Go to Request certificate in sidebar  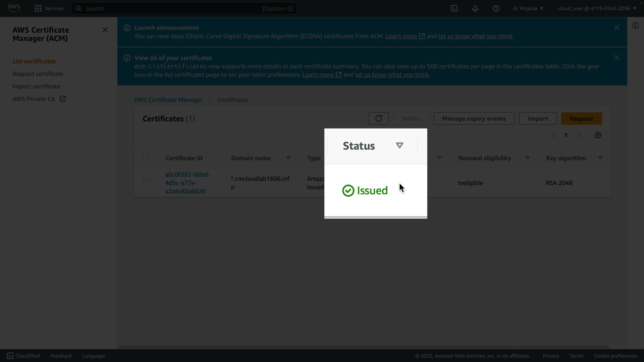coord(38,74)
